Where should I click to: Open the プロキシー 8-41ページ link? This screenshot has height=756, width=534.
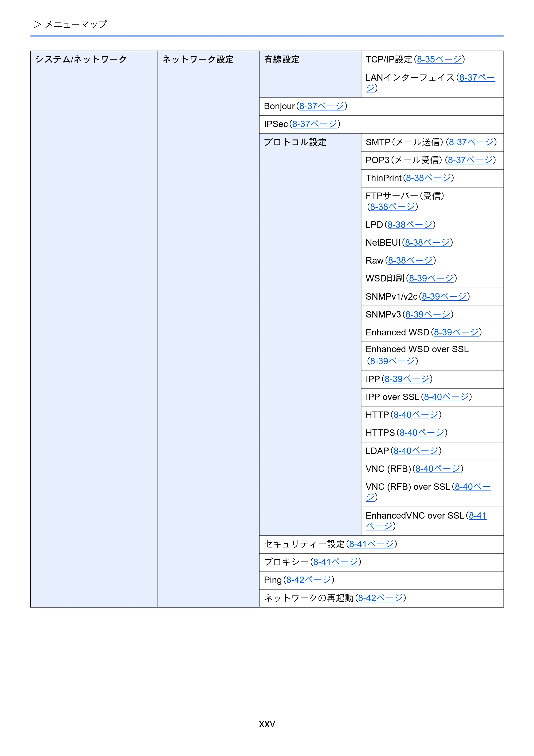pyautogui.click(x=335, y=562)
